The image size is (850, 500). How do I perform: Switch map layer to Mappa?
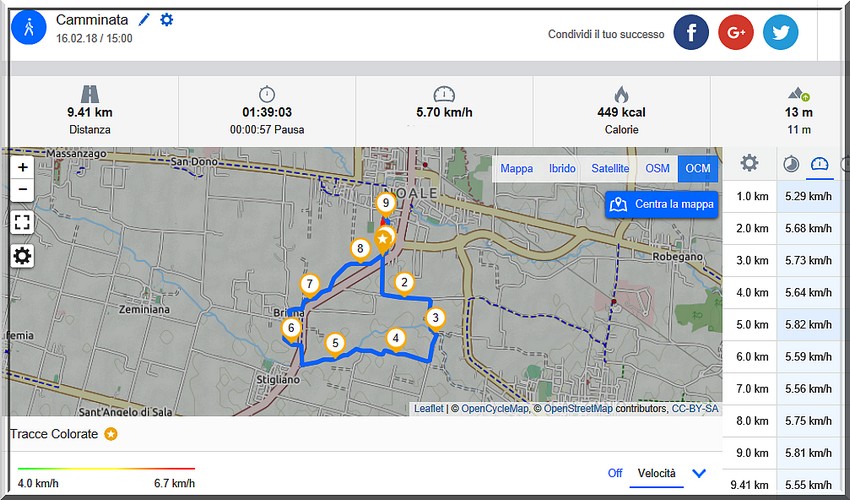coord(516,169)
